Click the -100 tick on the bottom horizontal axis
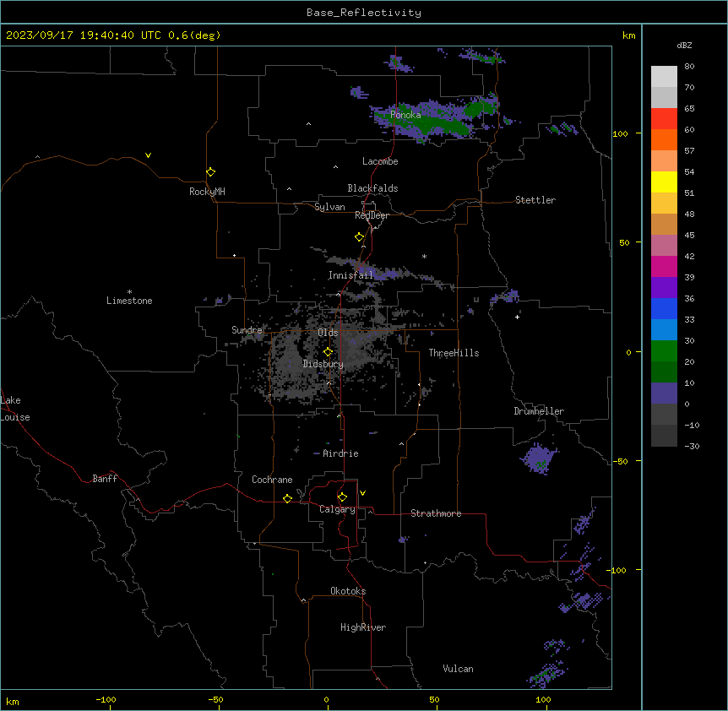 (106, 699)
